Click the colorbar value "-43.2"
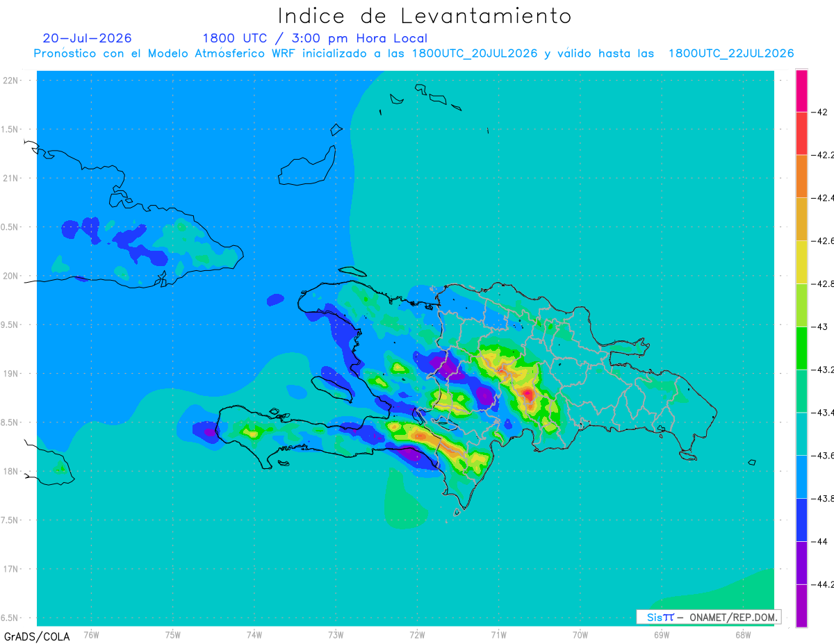834x644 pixels. [x=824, y=370]
